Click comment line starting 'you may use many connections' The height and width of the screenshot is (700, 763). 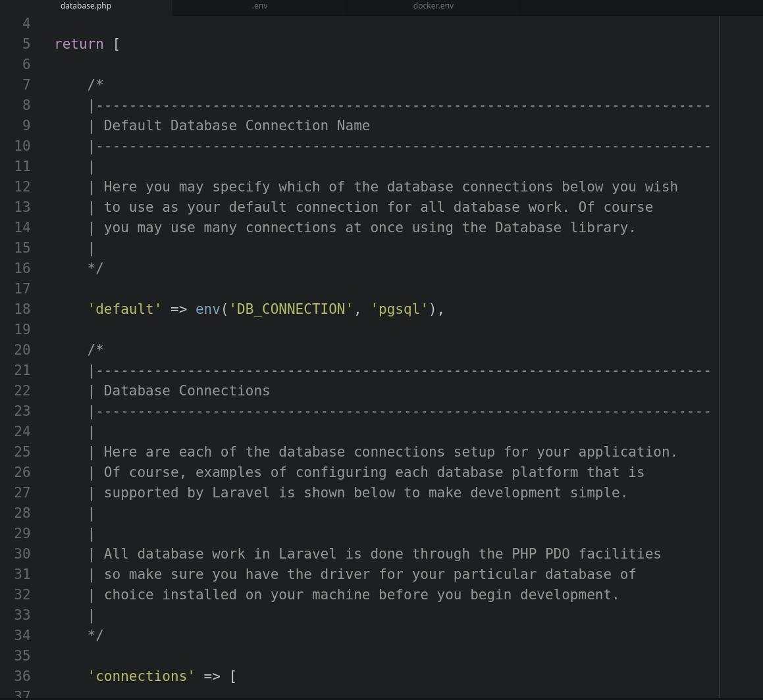click(x=369, y=228)
